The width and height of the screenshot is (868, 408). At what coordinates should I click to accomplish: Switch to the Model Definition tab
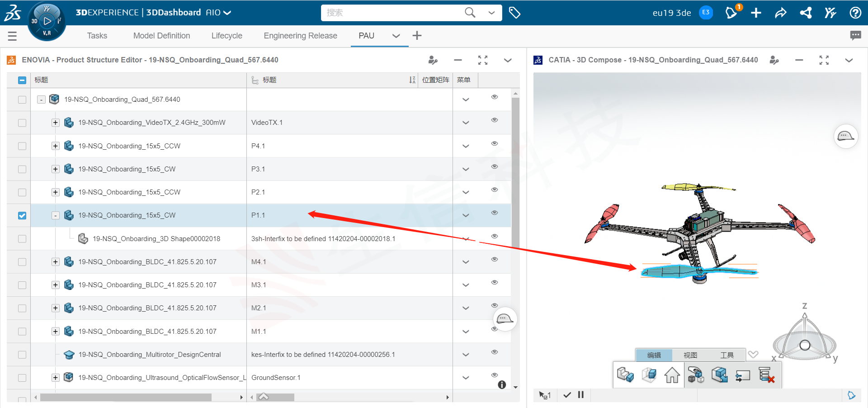tap(161, 36)
